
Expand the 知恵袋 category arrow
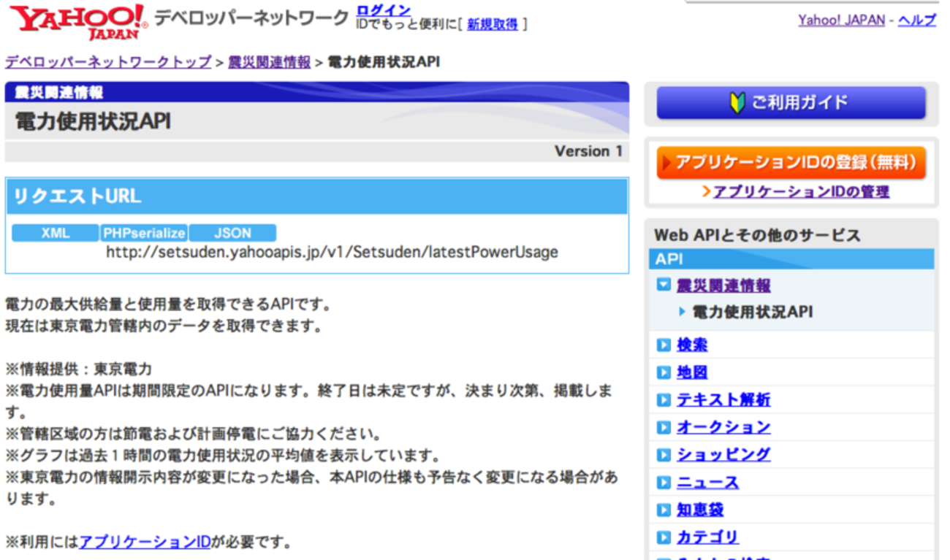[x=664, y=510]
